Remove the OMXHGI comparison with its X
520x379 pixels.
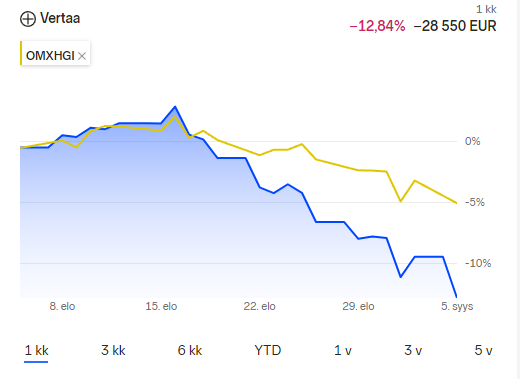point(82,56)
